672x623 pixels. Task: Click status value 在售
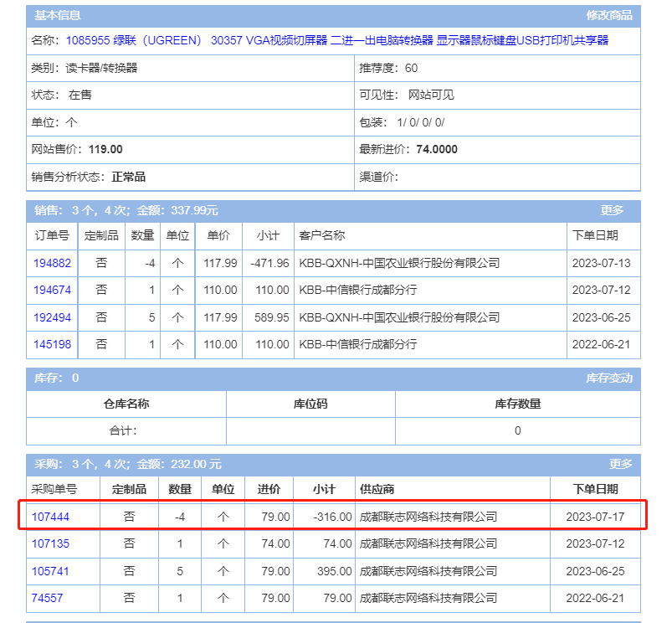pos(80,95)
